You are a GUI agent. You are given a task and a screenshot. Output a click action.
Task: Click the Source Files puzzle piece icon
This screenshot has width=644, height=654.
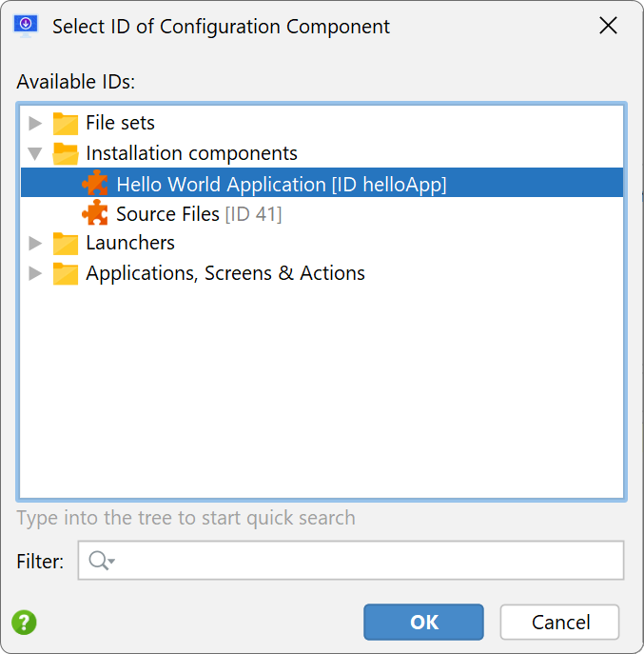pyautogui.click(x=95, y=212)
